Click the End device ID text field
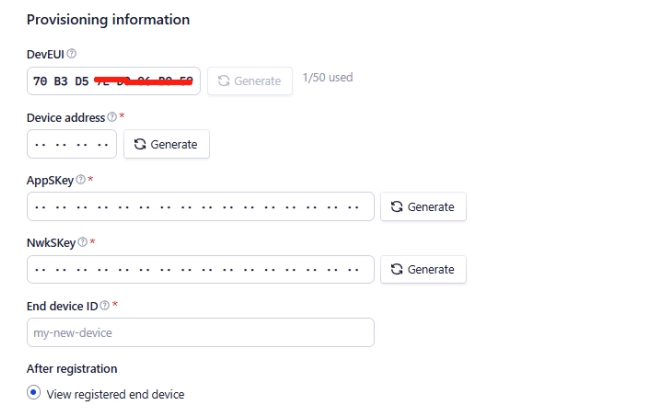Screen dimensions: 668x409 click(201, 332)
